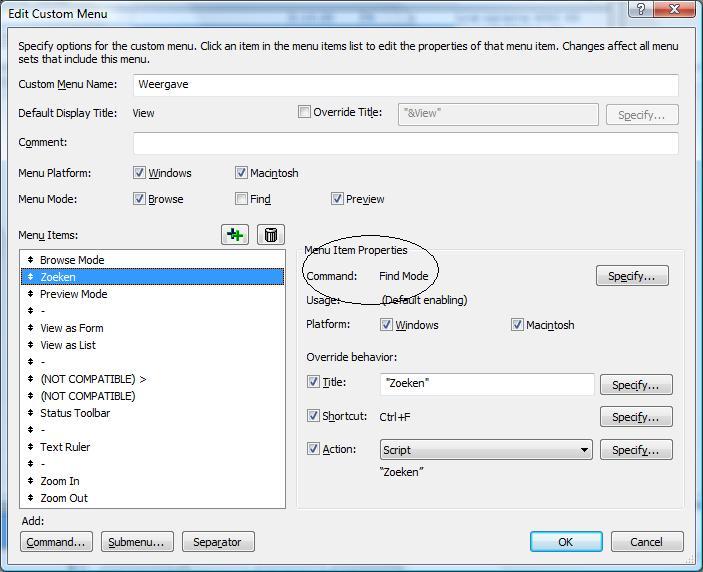Viewport: 703px width, 572px height.
Task: Enable the Override Title checkbox
Action: click(304, 112)
